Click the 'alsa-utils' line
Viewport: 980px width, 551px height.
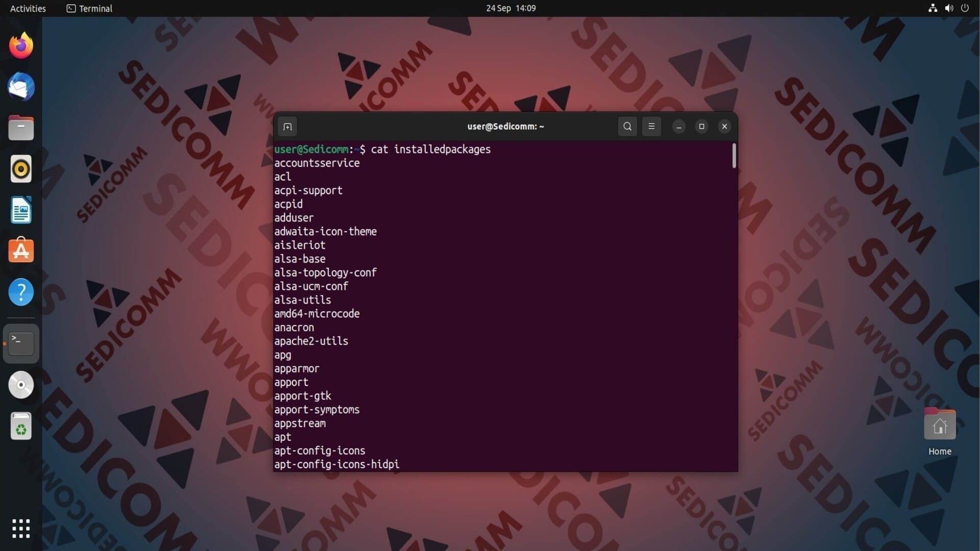point(303,300)
